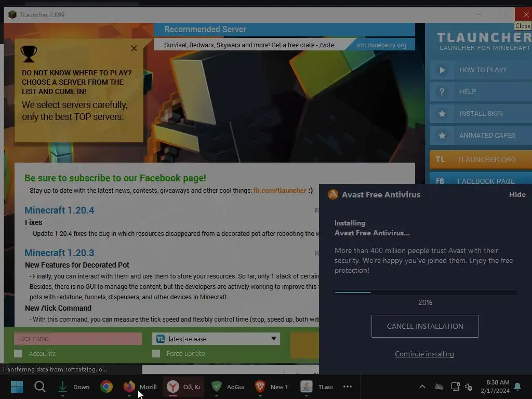Screen dimensions: 532x399
Task: Click the HOW TO PLAY? label
Action: pyautogui.click(x=483, y=70)
